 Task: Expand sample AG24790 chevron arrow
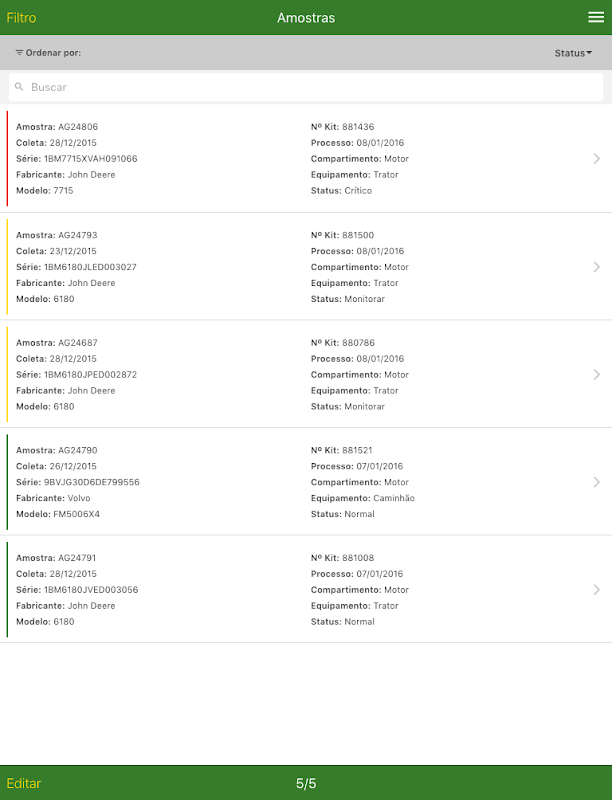[x=596, y=482]
